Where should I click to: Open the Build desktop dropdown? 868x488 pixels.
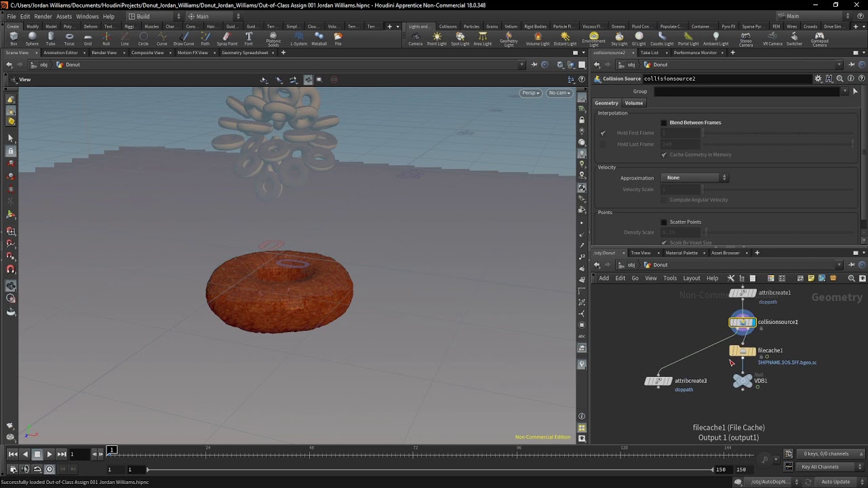pyautogui.click(x=155, y=16)
